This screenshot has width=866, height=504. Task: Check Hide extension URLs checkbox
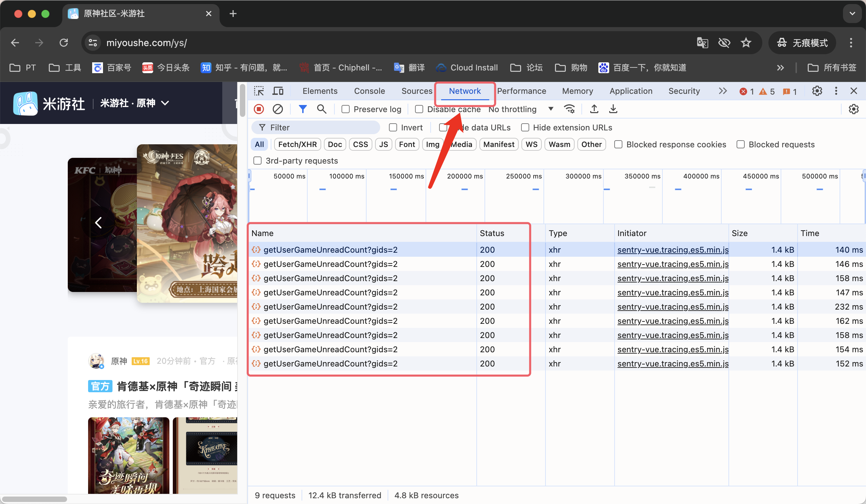[x=525, y=127]
